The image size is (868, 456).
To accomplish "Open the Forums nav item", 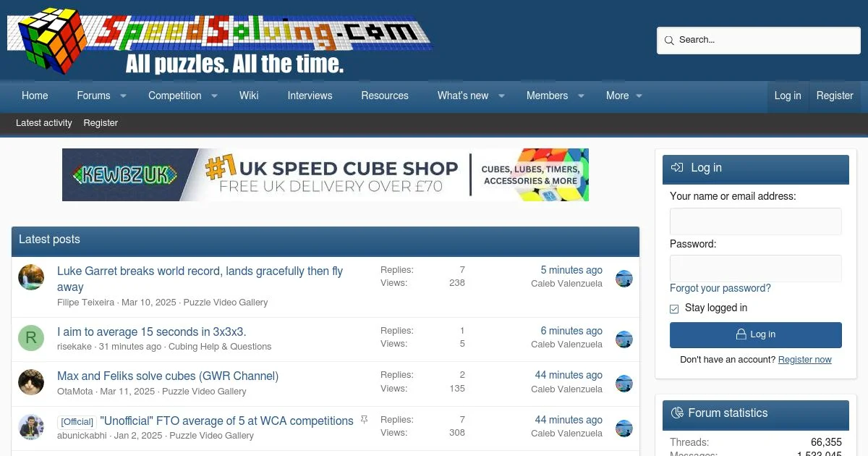I will click(93, 96).
